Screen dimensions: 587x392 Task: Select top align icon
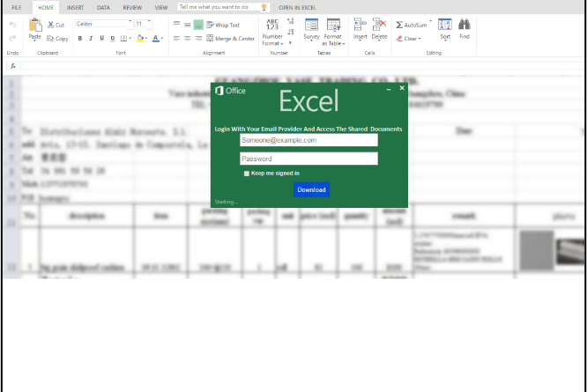click(x=176, y=25)
